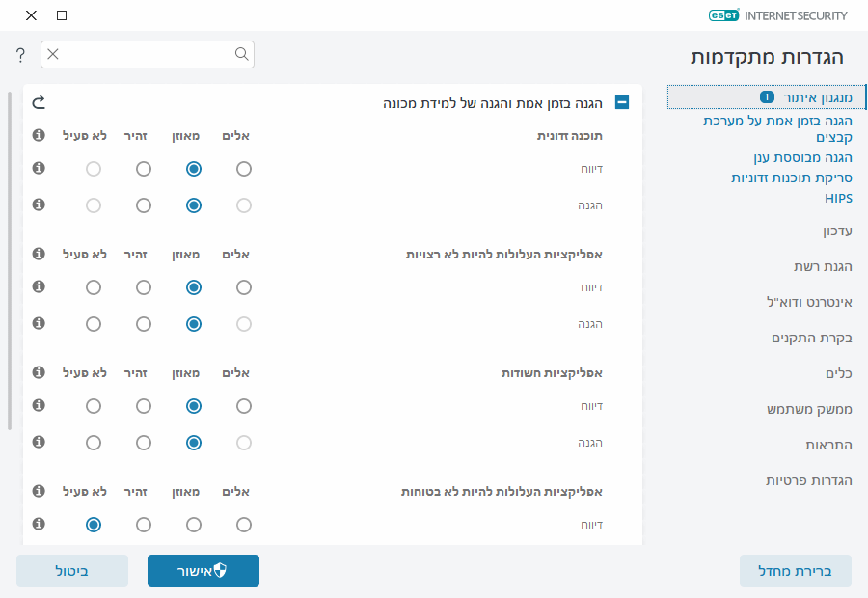868x598 pixels.
Task: Open help via the question mark icon
Action: coord(20,55)
